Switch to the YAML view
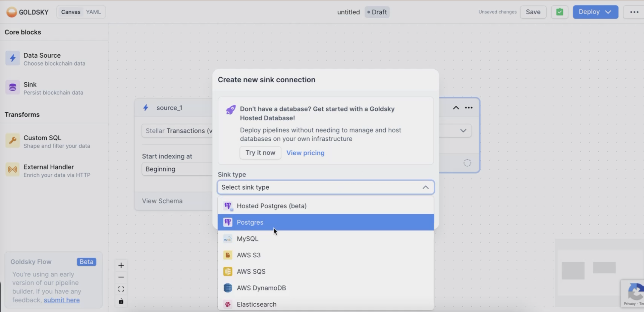 pyautogui.click(x=93, y=12)
